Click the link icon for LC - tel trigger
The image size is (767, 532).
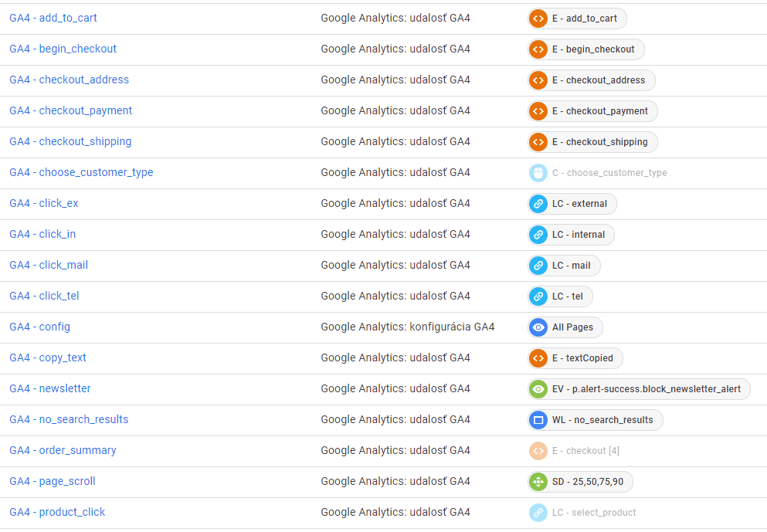[538, 296]
